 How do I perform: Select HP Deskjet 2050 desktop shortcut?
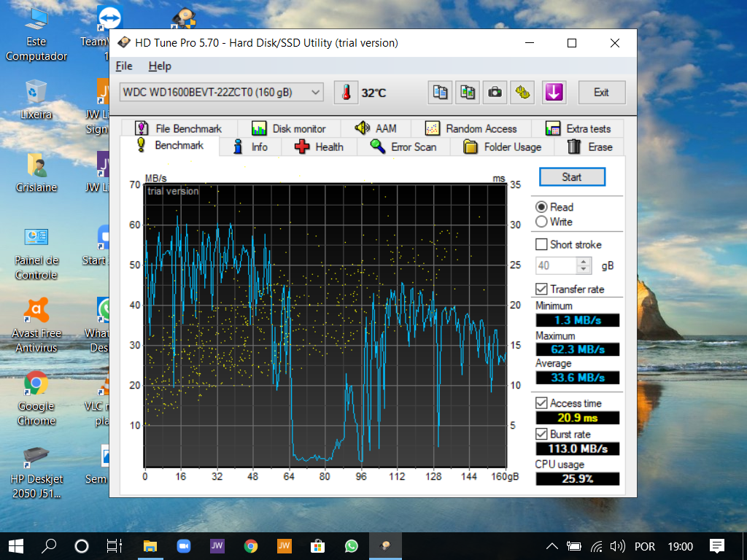click(x=36, y=472)
